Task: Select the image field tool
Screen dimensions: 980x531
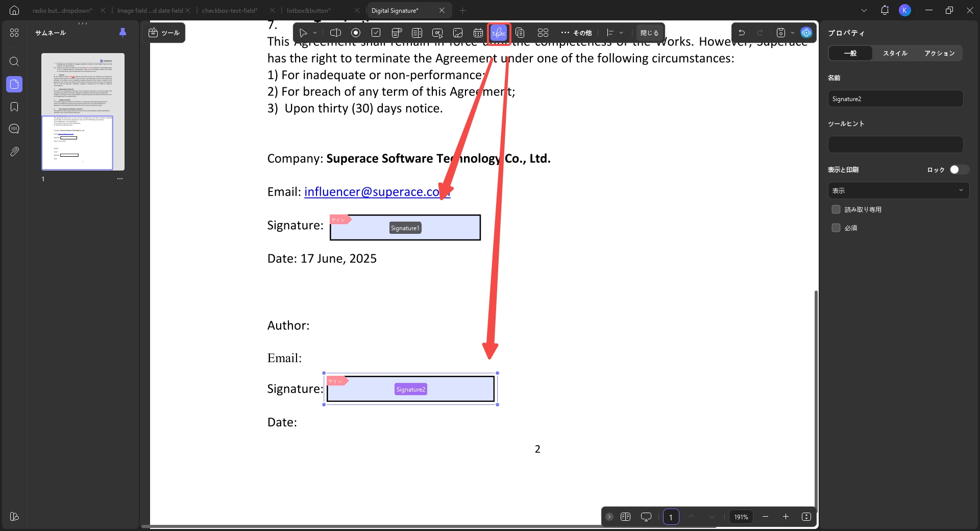Action: pyautogui.click(x=458, y=33)
